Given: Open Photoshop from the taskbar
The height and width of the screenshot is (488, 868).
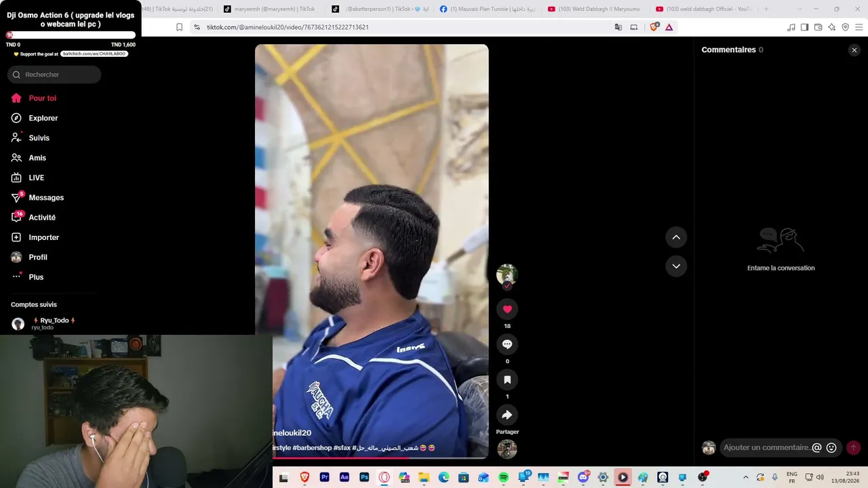Looking at the screenshot, I should [364, 477].
